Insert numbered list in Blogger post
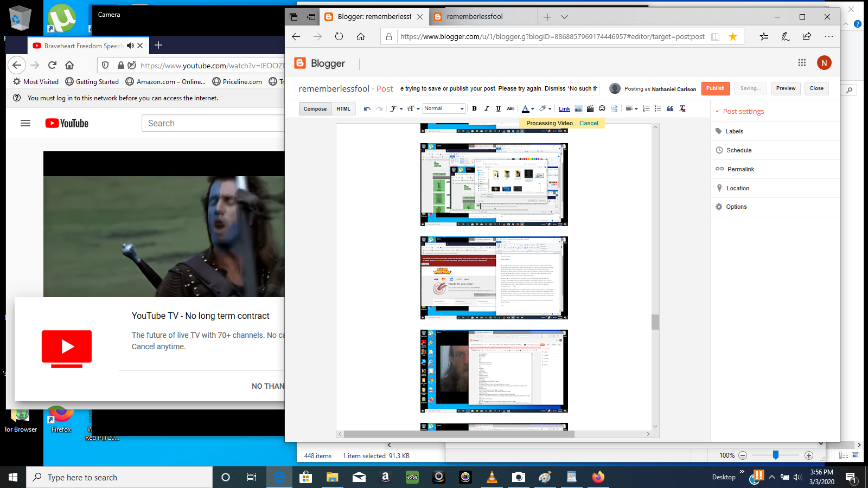 click(x=646, y=108)
